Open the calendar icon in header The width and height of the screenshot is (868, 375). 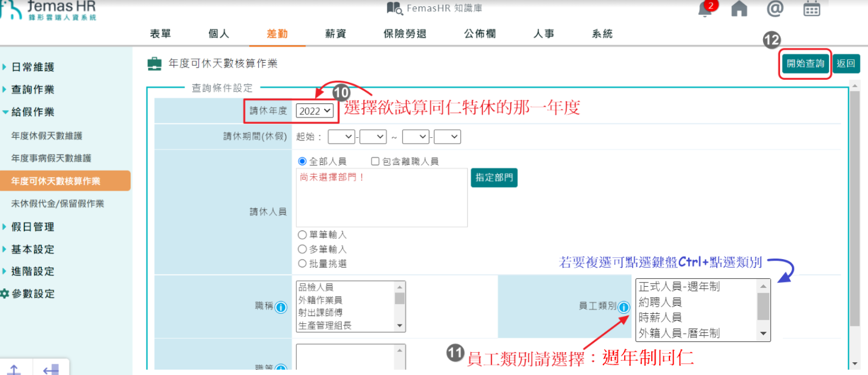(812, 9)
